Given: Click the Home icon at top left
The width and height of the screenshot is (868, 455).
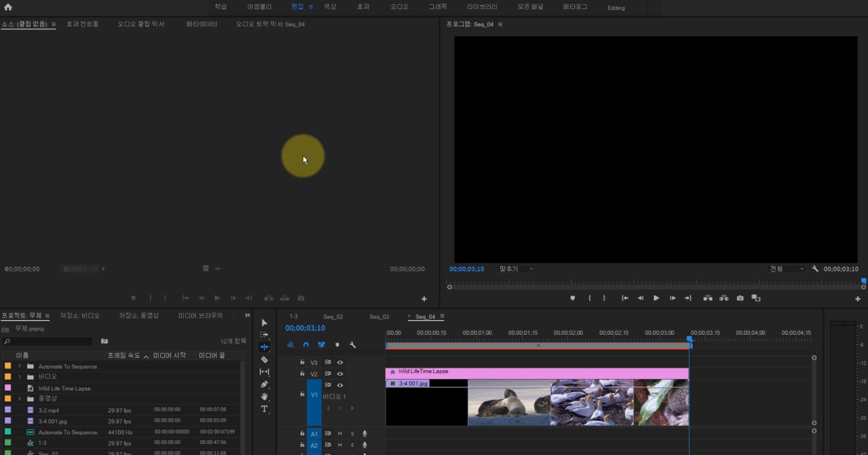Looking at the screenshot, I should click(x=8, y=7).
